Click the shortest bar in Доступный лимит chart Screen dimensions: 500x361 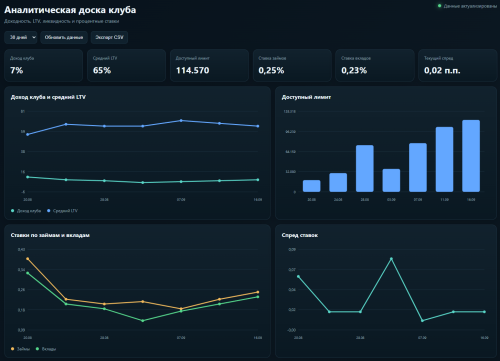(x=311, y=186)
